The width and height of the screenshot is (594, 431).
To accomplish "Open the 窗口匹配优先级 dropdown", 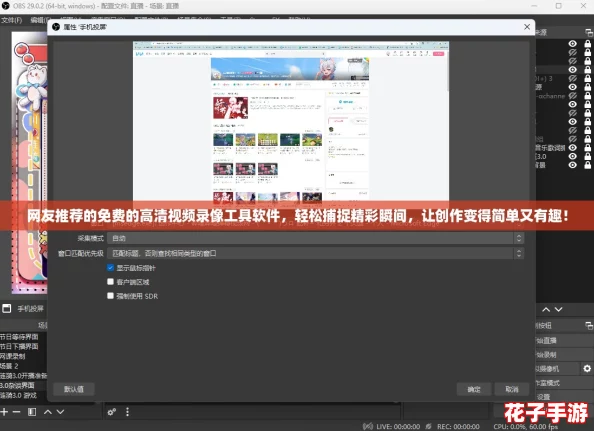I will 316,253.
